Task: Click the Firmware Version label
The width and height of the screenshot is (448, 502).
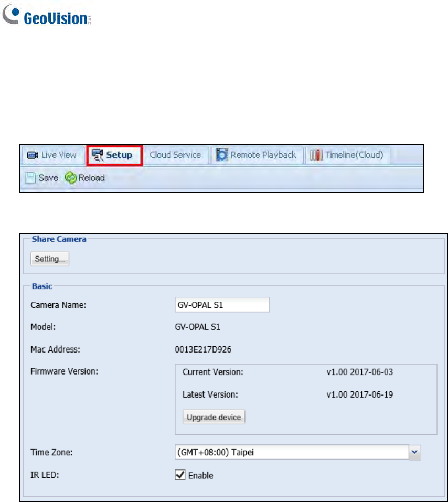Action: tap(65, 371)
